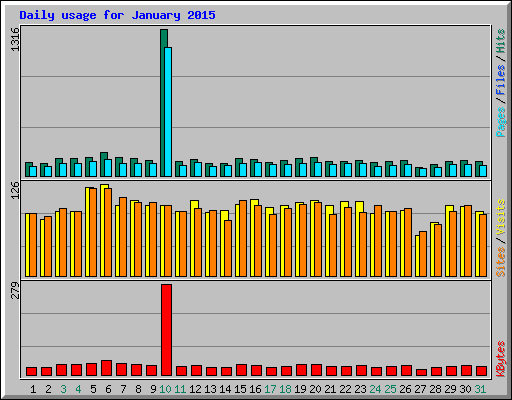
Task: Click the dark green Hits bar for day 20
Action: pyautogui.click(x=313, y=167)
